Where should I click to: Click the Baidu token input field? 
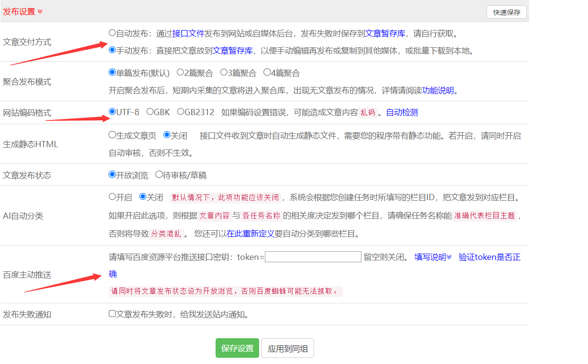point(313,257)
